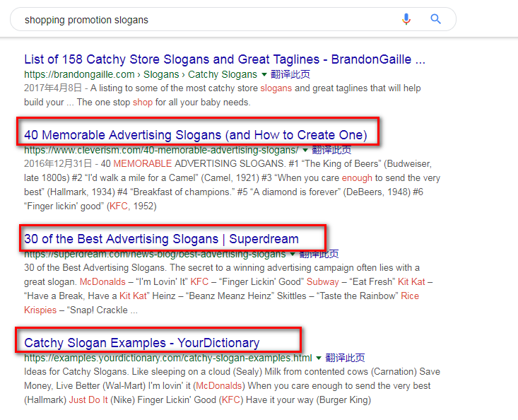Expand dropdown arrow next to brandongaille.com URL

264,75
